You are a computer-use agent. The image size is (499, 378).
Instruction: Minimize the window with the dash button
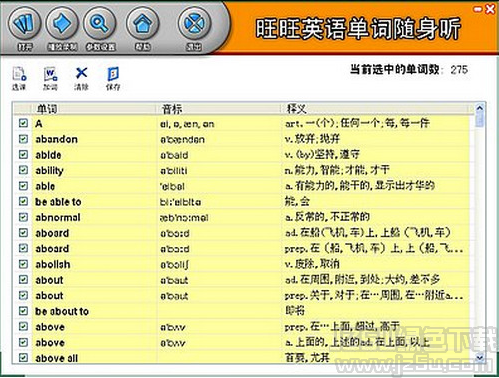click(x=478, y=9)
